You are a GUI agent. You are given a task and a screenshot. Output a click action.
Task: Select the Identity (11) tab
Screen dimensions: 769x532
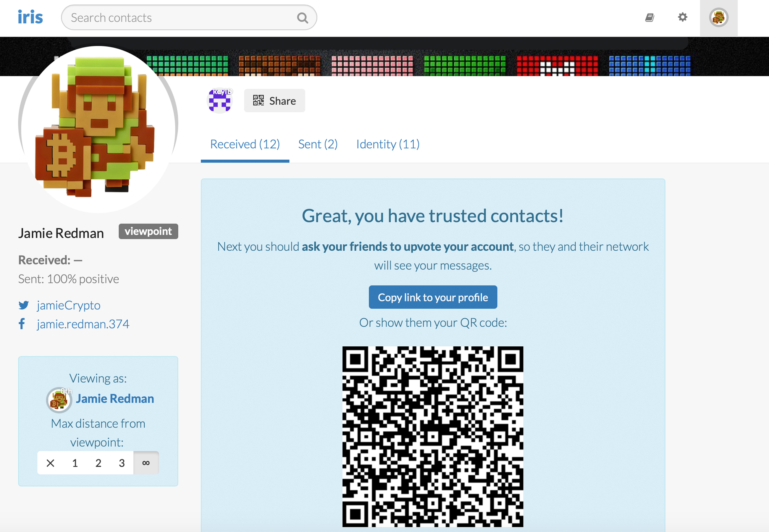[x=388, y=143]
